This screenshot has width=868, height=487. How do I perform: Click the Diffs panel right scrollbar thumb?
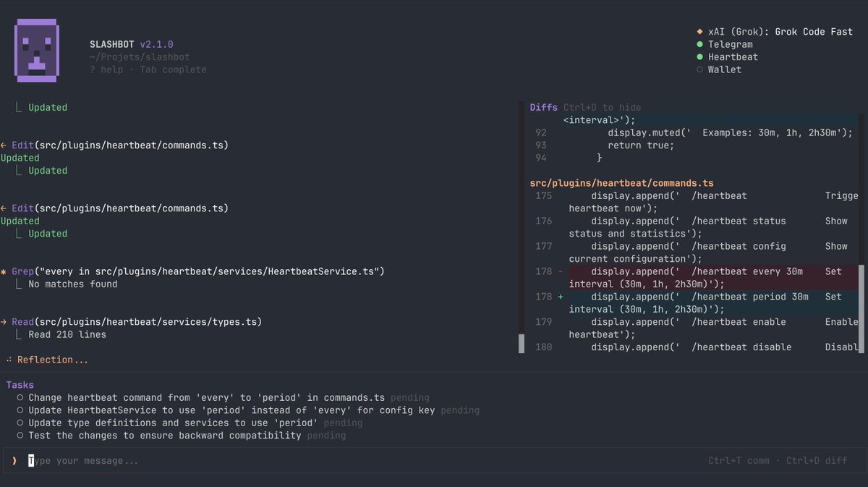861,308
